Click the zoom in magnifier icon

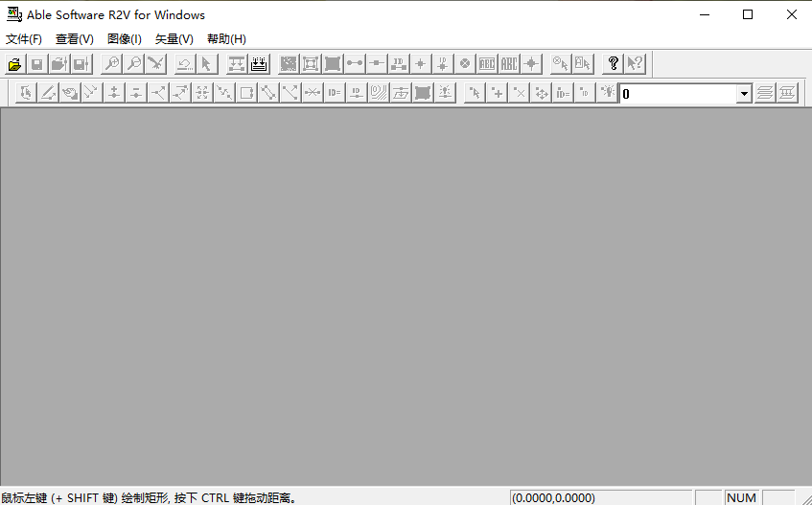coord(112,63)
